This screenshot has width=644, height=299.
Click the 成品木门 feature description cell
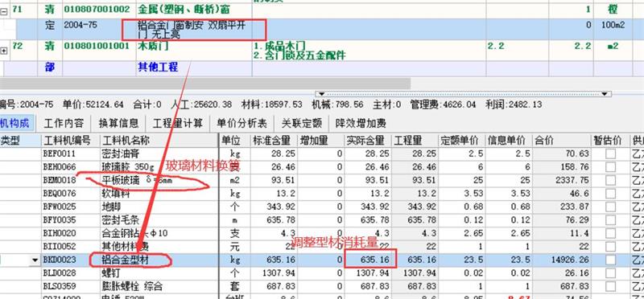pyautogui.click(x=369, y=51)
